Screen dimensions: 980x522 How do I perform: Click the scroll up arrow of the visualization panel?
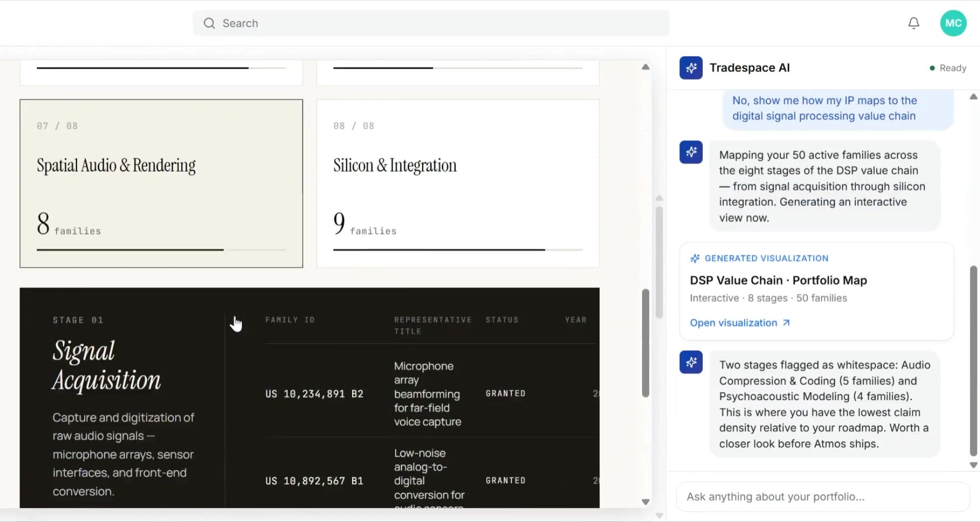[646, 67]
